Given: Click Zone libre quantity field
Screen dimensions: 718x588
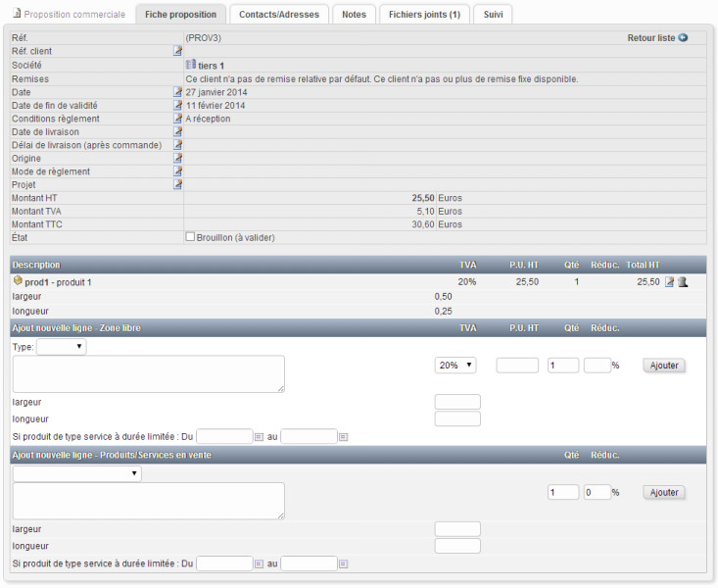Looking at the screenshot, I should coord(563,366).
